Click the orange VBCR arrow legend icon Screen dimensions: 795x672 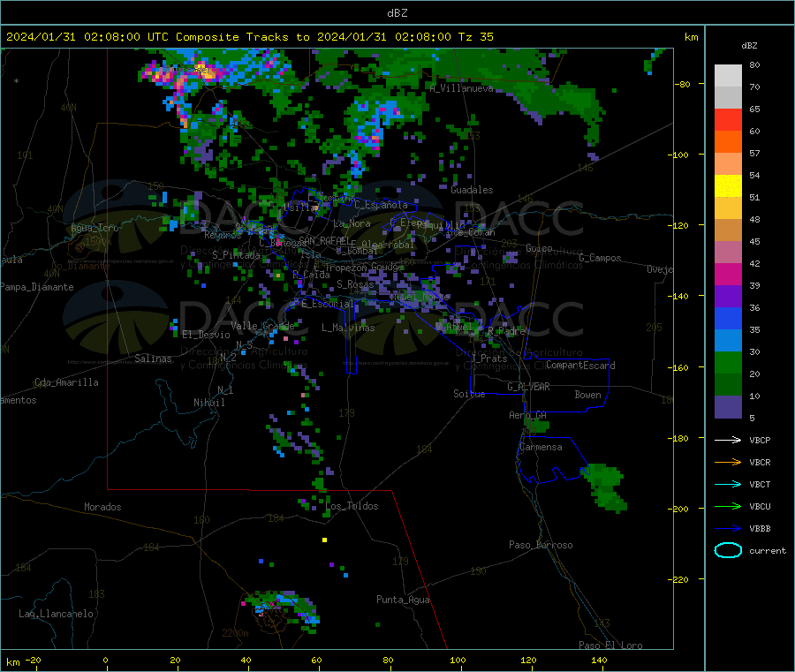point(728,462)
